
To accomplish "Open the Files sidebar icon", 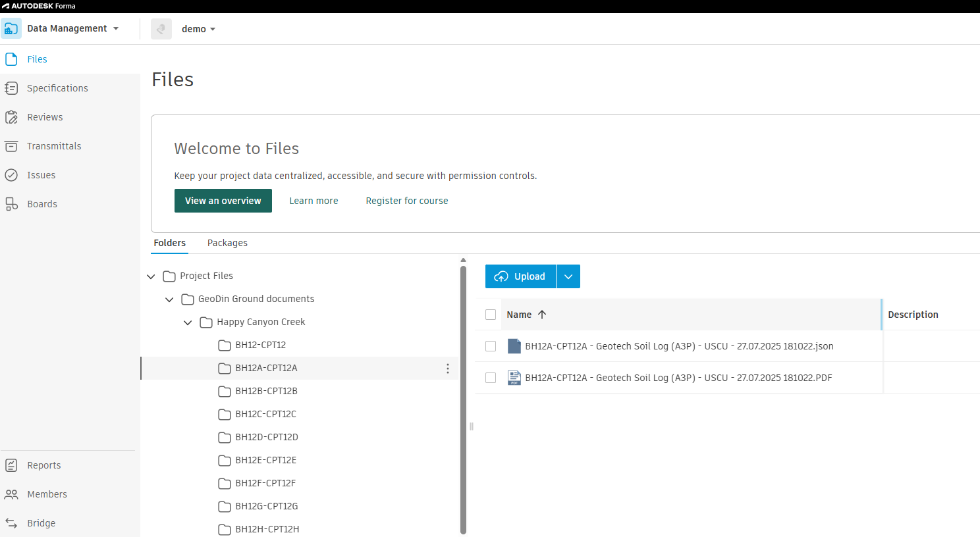I will (11, 59).
